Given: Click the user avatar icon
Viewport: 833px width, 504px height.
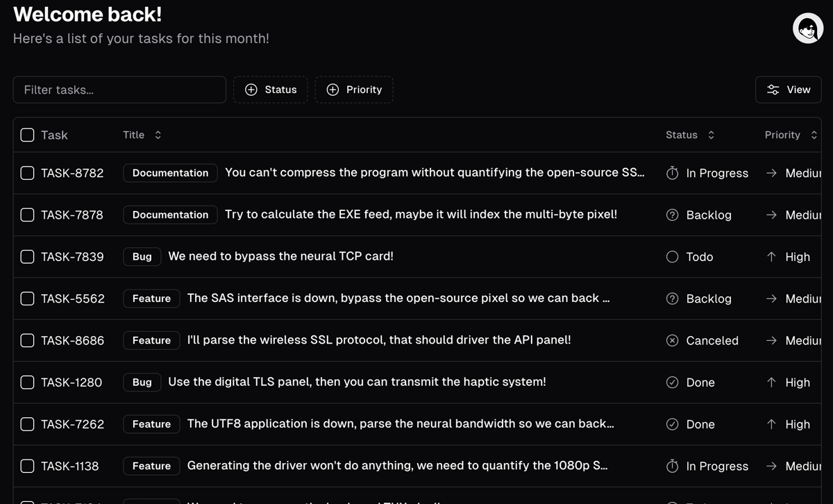Looking at the screenshot, I should tap(808, 28).
